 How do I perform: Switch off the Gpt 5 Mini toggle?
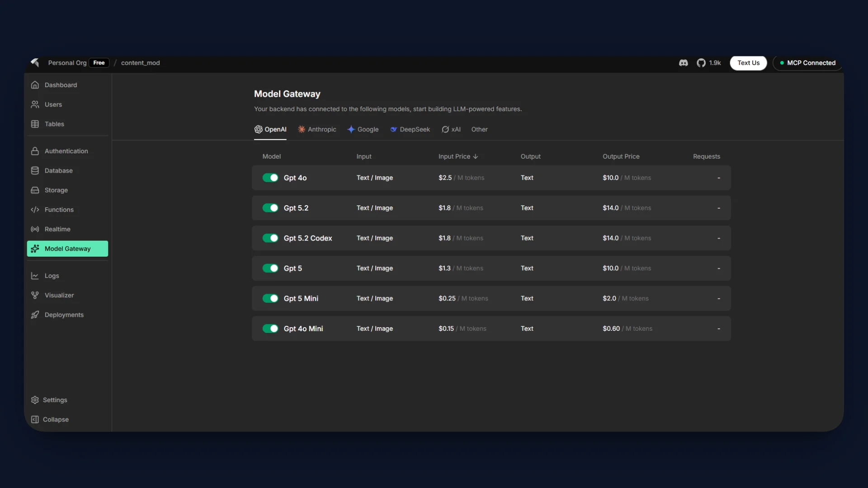(x=270, y=298)
